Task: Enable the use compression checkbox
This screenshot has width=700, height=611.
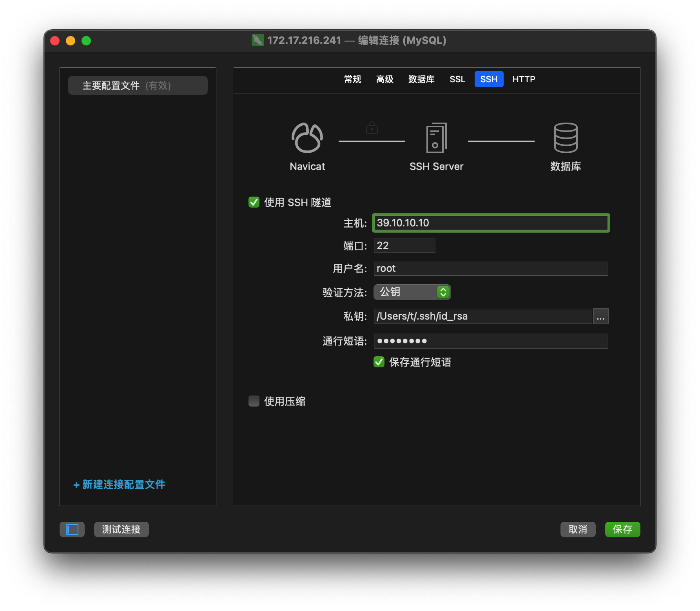Action: point(254,401)
